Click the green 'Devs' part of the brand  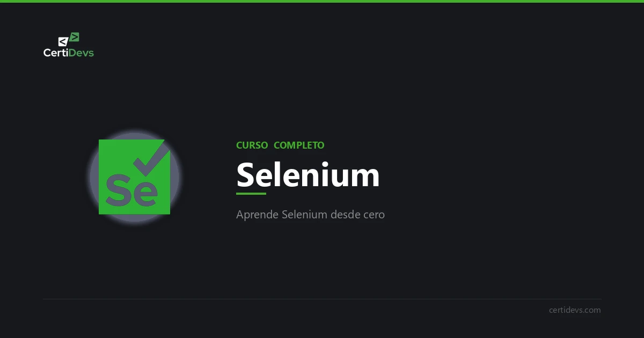82,53
